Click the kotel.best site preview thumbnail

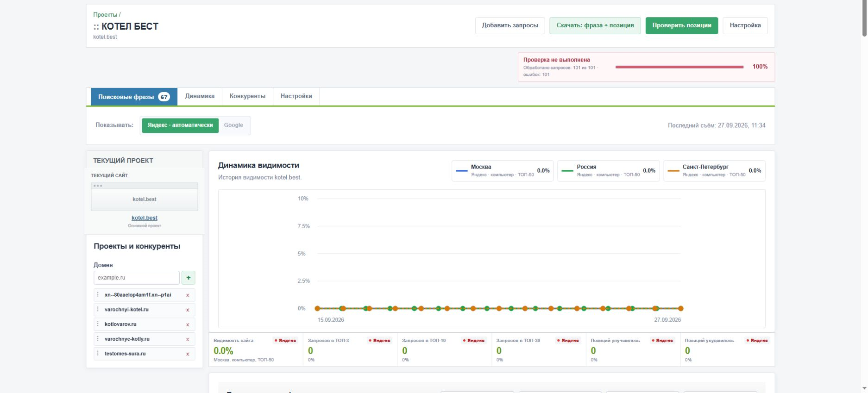point(145,197)
